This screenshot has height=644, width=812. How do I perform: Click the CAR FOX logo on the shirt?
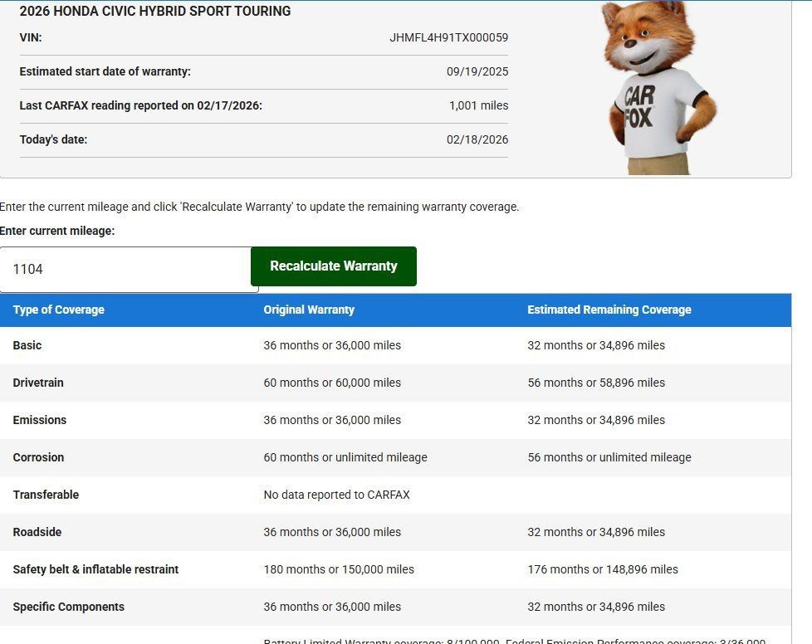tap(639, 108)
